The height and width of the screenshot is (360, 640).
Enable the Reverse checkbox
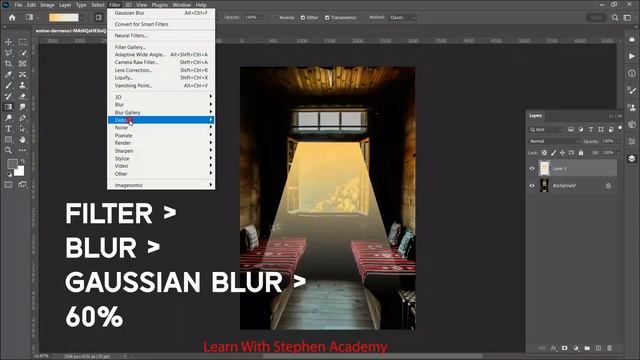click(x=276, y=18)
